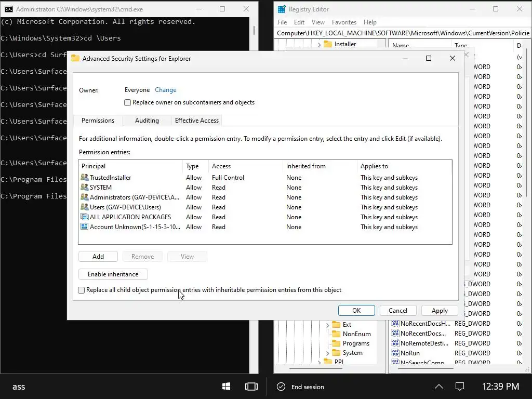Toggle Replace all child object permission entries
Screen dimensions: 532x399
pos(82,290)
